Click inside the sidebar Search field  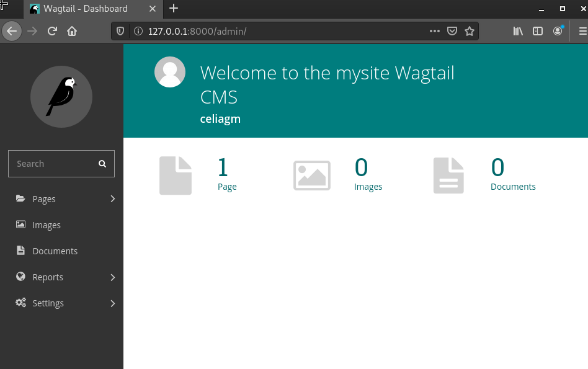click(56, 163)
